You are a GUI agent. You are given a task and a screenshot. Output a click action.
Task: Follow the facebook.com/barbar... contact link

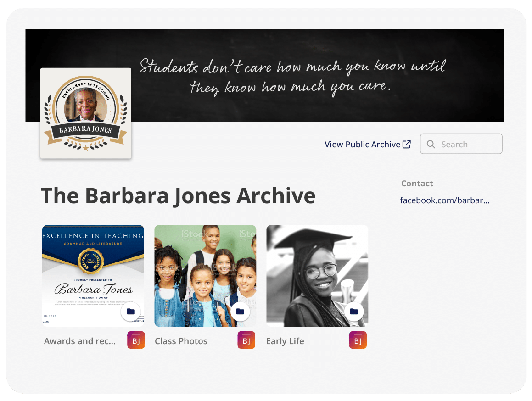pyautogui.click(x=444, y=200)
